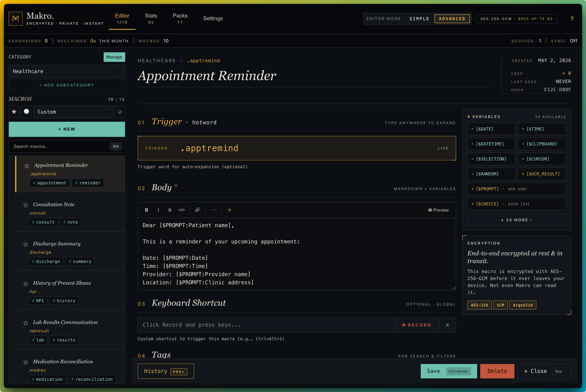This screenshot has width=586, height=392.
Task: Open more formatting options ellipsis
Action: pyautogui.click(x=213, y=210)
